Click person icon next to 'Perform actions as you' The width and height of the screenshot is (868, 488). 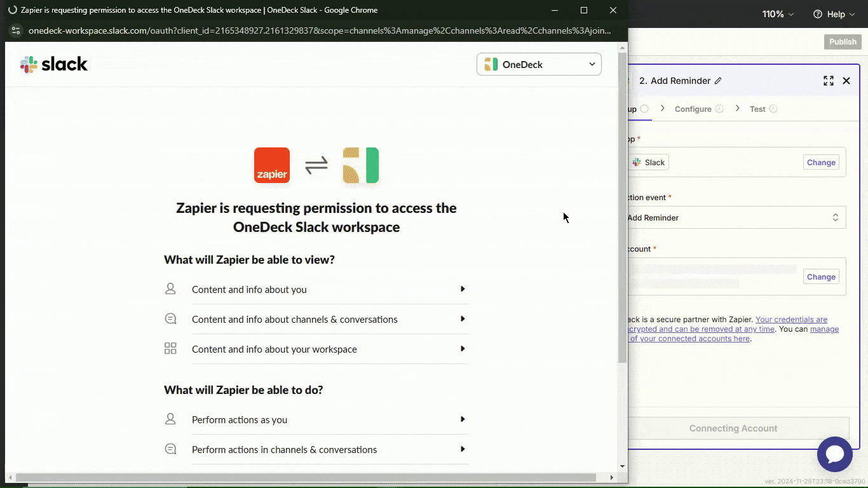tap(170, 419)
